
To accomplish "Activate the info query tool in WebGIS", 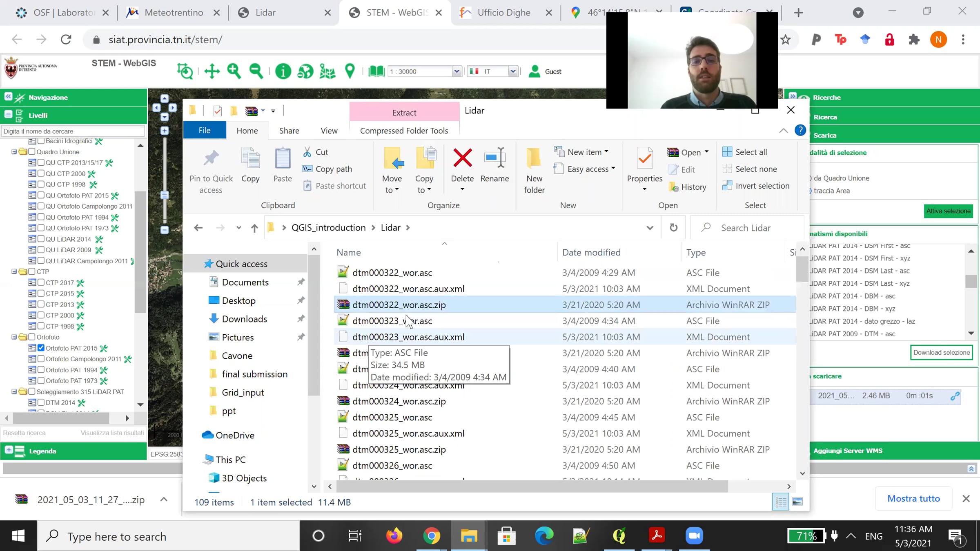I will (x=283, y=71).
